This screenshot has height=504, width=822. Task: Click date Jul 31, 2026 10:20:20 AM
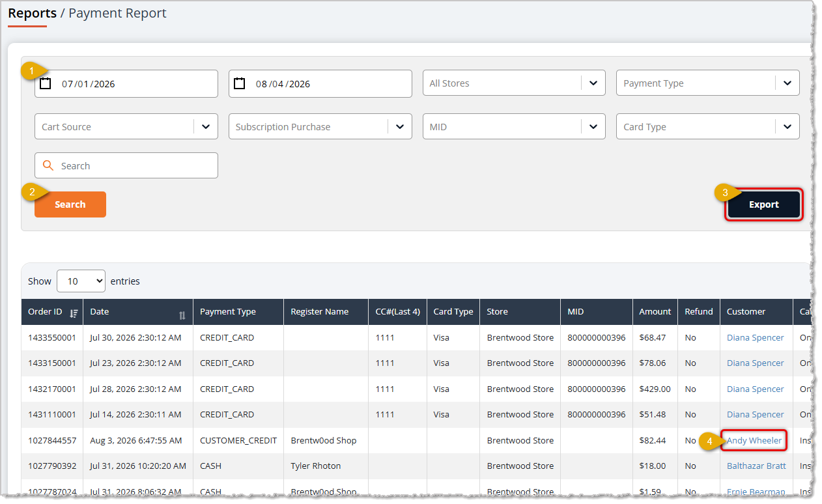tap(138, 466)
